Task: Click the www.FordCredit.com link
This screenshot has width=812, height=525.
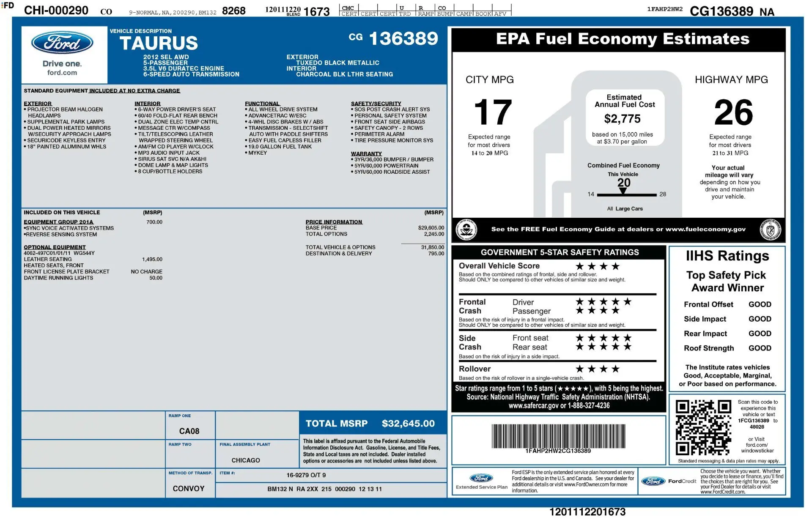Action: point(723,492)
